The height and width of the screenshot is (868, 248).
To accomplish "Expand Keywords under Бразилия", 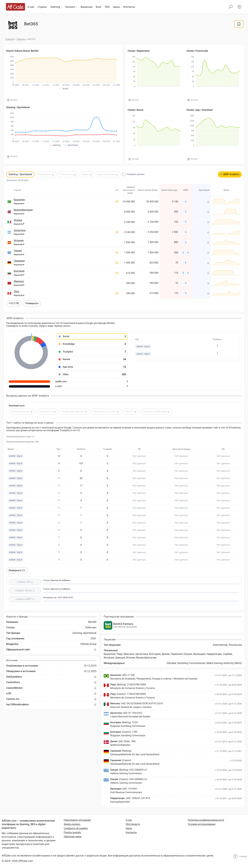I will click(19, 204).
